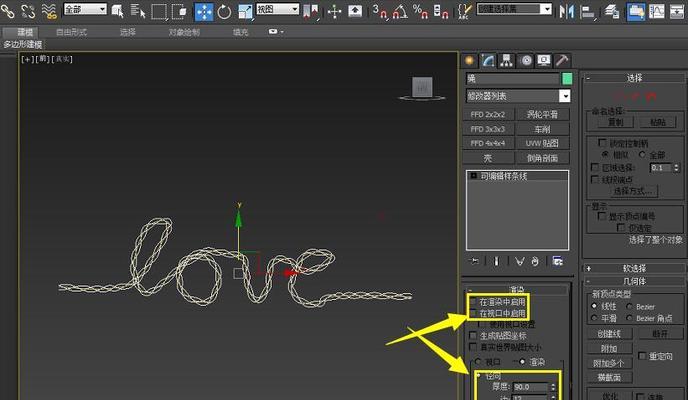This screenshot has height=400, width=688.
Task: Open the Schematic View icon
Action: [677, 11]
